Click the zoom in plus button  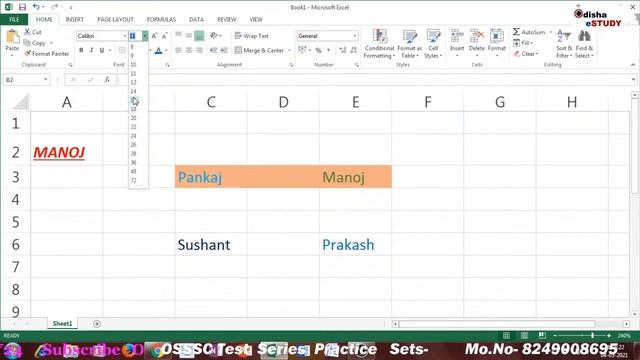coord(609,336)
